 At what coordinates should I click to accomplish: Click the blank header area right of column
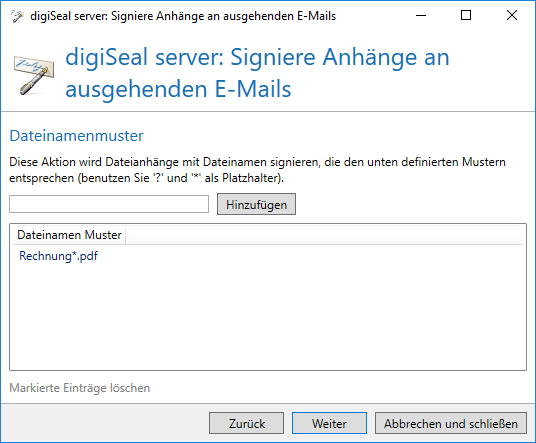pyautogui.click(x=324, y=235)
